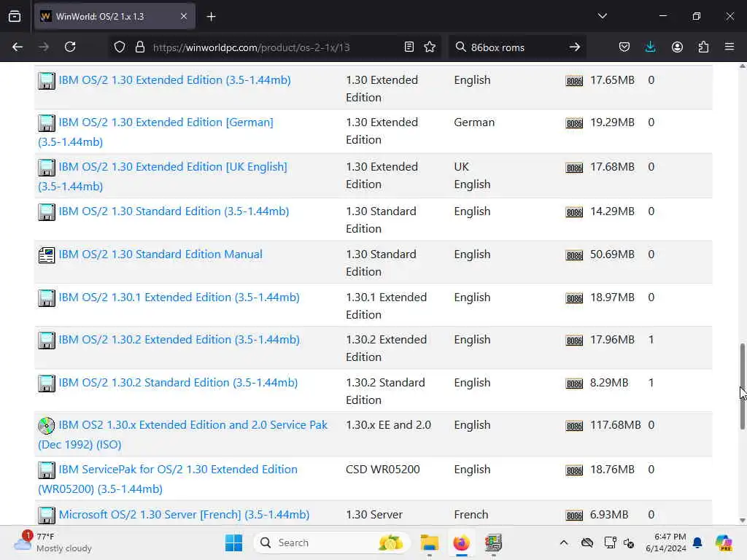Open IBM OS/2 1.30 Standard Edition Manual link

(160, 254)
